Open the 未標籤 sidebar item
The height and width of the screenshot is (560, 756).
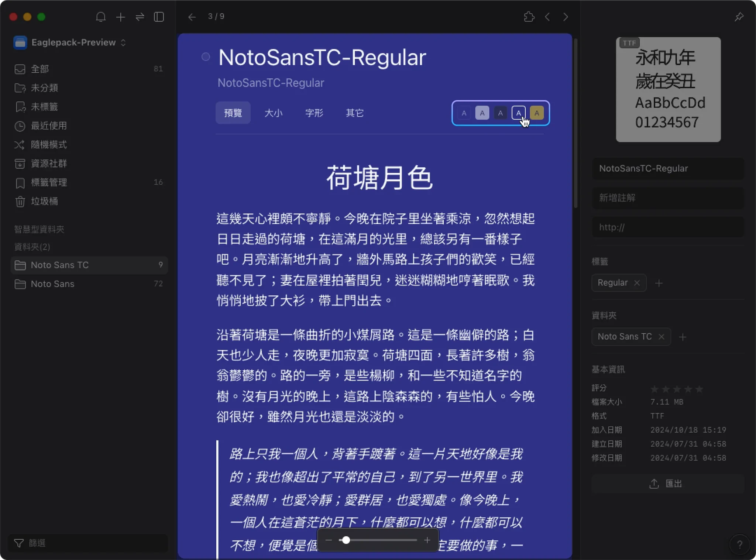[x=89, y=107]
